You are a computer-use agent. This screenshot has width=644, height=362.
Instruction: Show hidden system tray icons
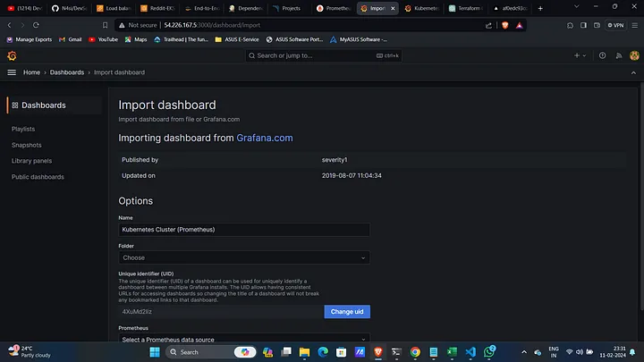tap(524, 352)
